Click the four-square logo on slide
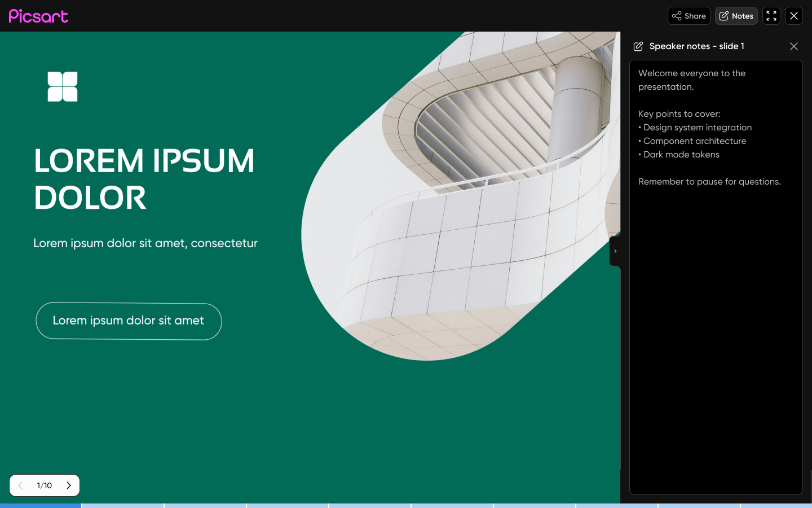Image resolution: width=812 pixels, height=508 pixels. (x=63, y=86)
